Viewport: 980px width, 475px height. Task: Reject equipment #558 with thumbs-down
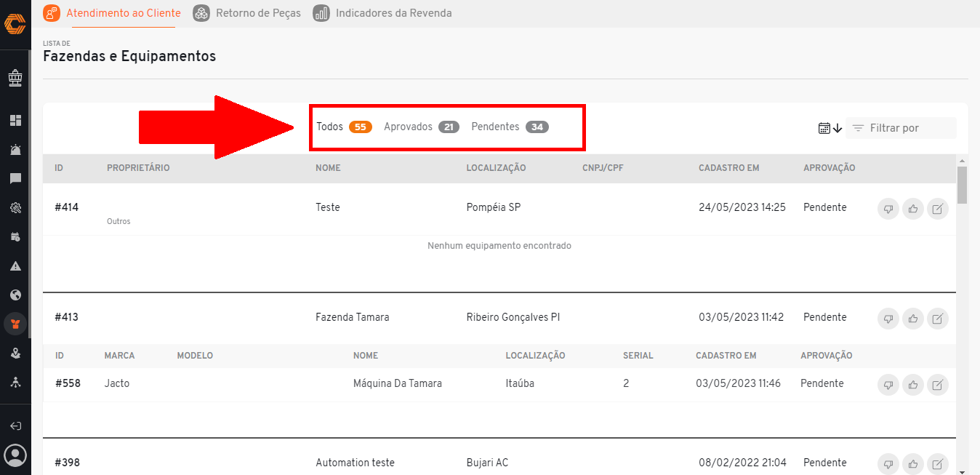(x=888, y=384)
